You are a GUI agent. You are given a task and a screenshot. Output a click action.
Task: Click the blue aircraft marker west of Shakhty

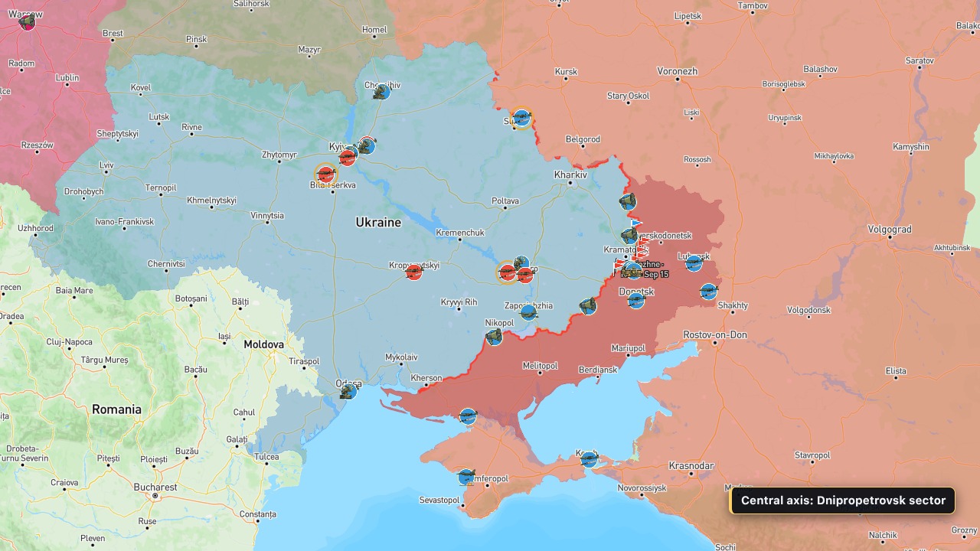click(x=709, y=292)
